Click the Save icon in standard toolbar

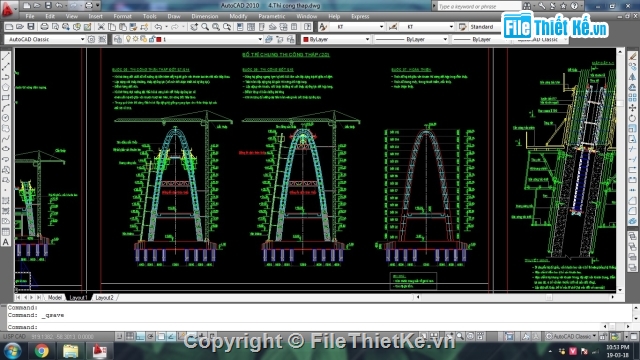[x=31, y=27]
